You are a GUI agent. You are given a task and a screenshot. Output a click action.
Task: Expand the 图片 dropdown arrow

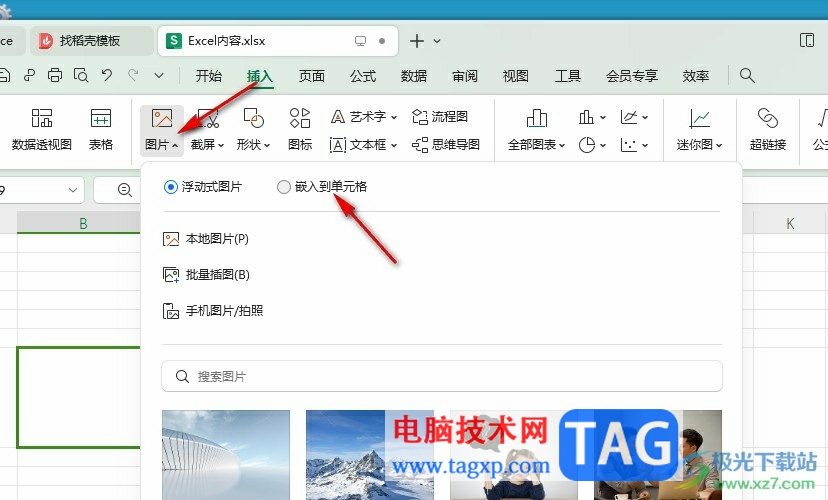click(x=175, y=145)
